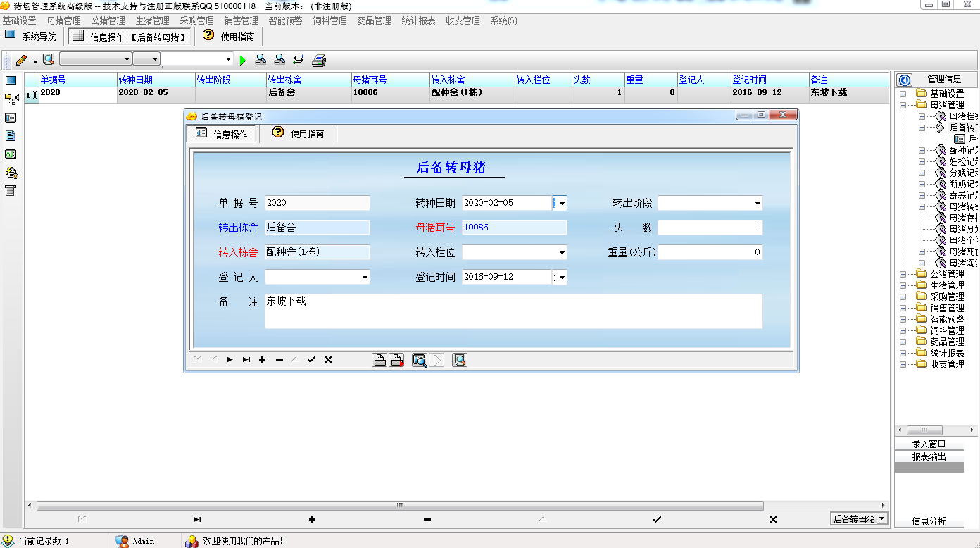This screenshot has width=980, height=548.
Task: Click the plus button in the main bottom navigator
Action: tap(312, 519)
